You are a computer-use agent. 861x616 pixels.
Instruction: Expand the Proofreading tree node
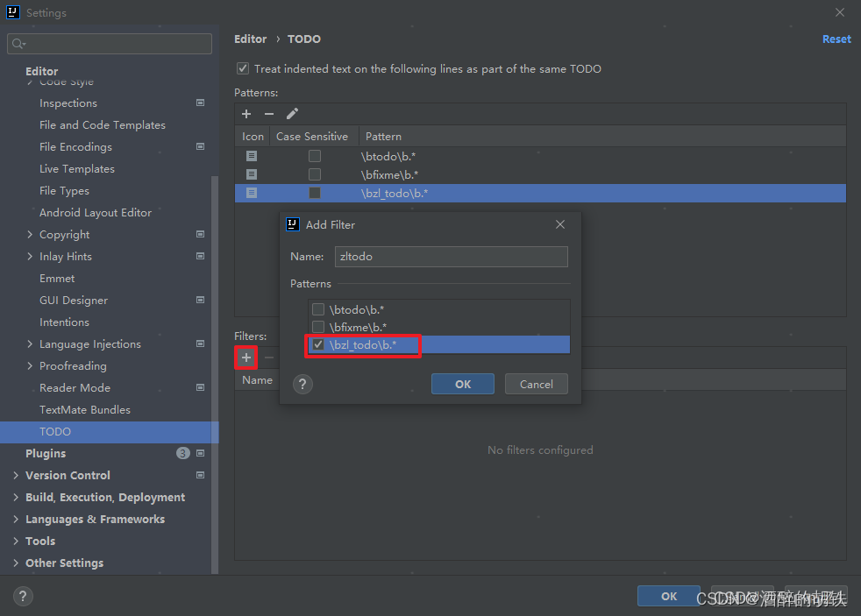(x=30, y=366)
